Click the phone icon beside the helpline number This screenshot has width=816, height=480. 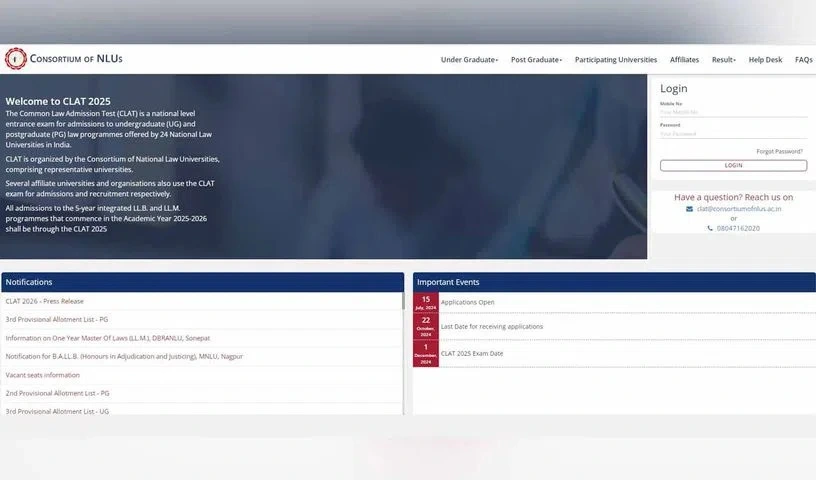(x=710, y=228)
